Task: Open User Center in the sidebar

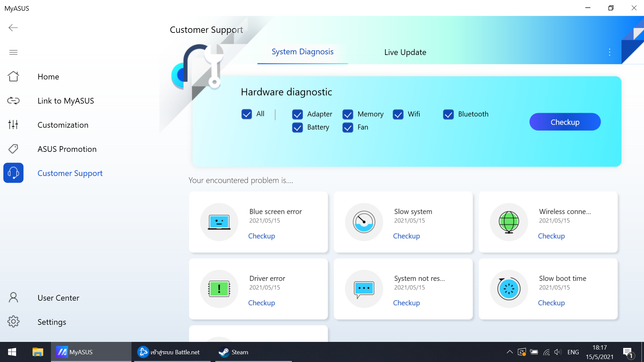Action: [58, 298]
